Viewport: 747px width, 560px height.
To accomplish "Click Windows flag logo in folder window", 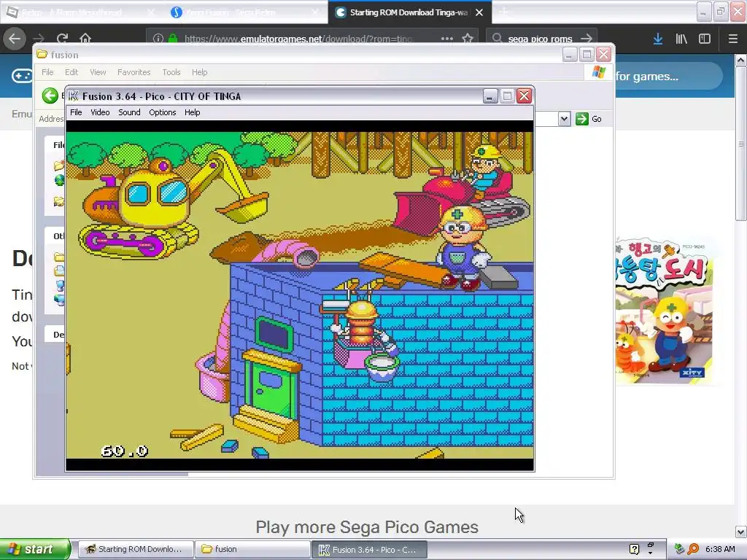I will [x=598, y=72].
